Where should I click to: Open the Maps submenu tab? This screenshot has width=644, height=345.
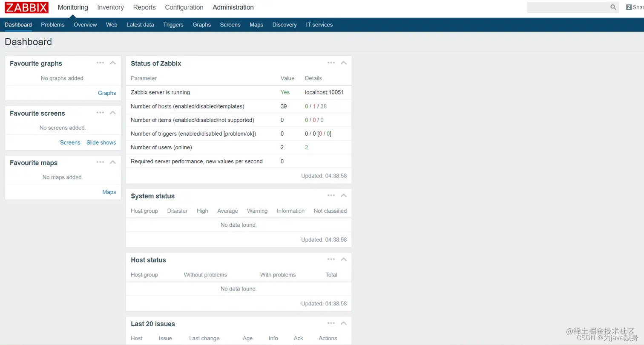click(x=256, y=25)
